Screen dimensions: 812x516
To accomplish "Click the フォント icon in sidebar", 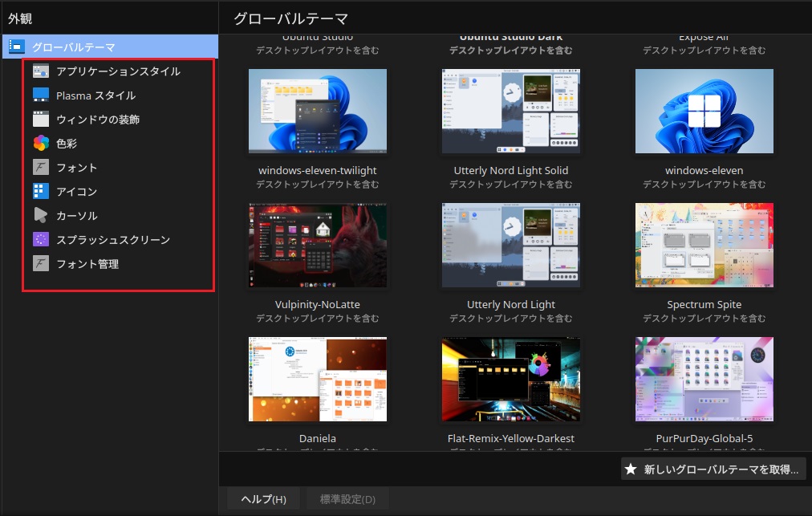I will tap(41, 168).
